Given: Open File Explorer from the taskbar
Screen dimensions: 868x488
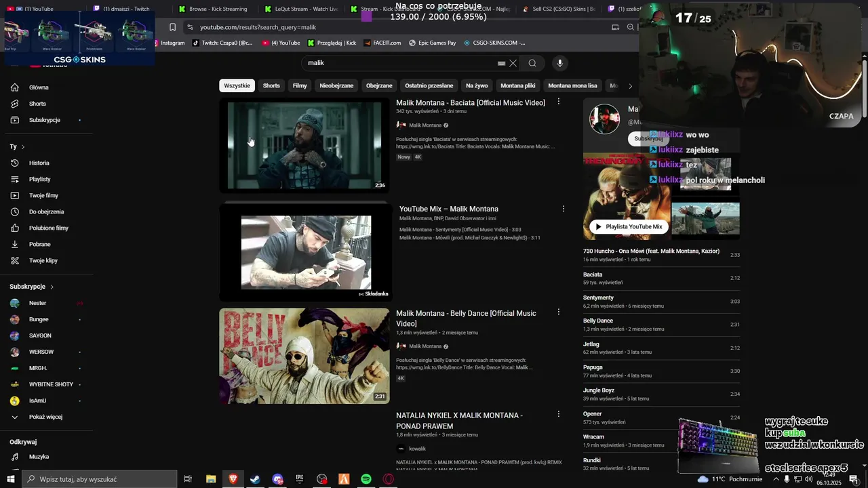Looking at the screenshot, I should coord(211,479).
